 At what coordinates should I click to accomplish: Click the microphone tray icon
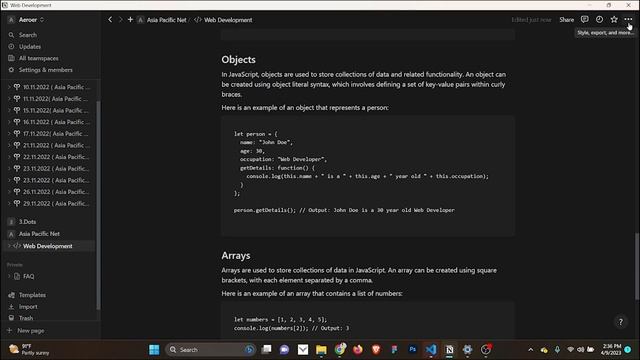point(557,350)
